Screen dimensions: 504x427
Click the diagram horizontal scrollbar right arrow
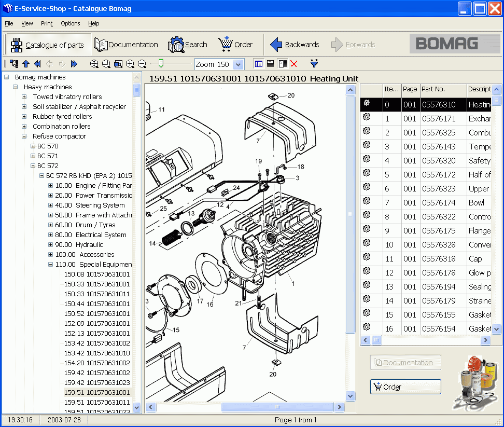(x=339, y=407)
